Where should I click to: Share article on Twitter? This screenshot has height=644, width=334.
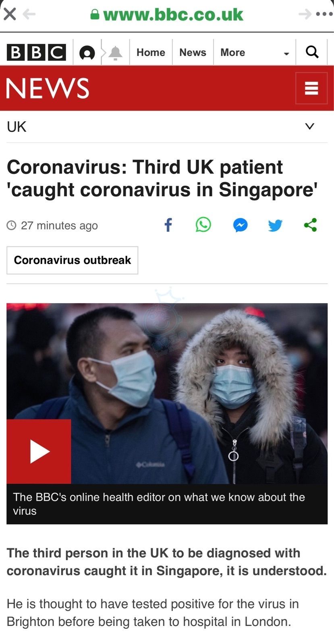click(275, 225)
